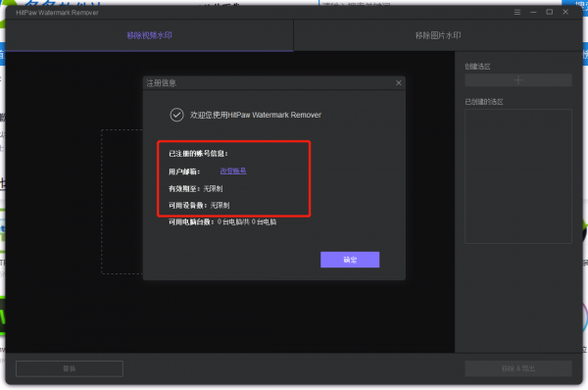
Task: Confirm with the 确定 button
Action: point(350,260)
